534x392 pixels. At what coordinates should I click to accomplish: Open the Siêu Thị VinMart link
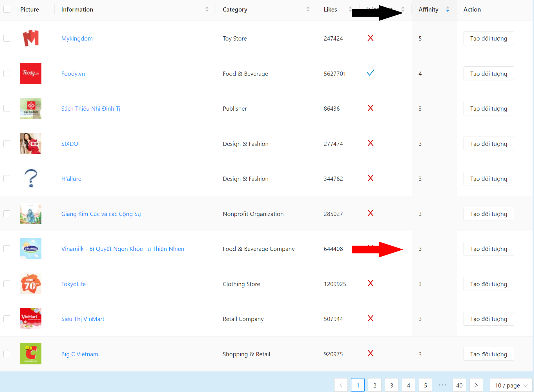click(83, 319)
